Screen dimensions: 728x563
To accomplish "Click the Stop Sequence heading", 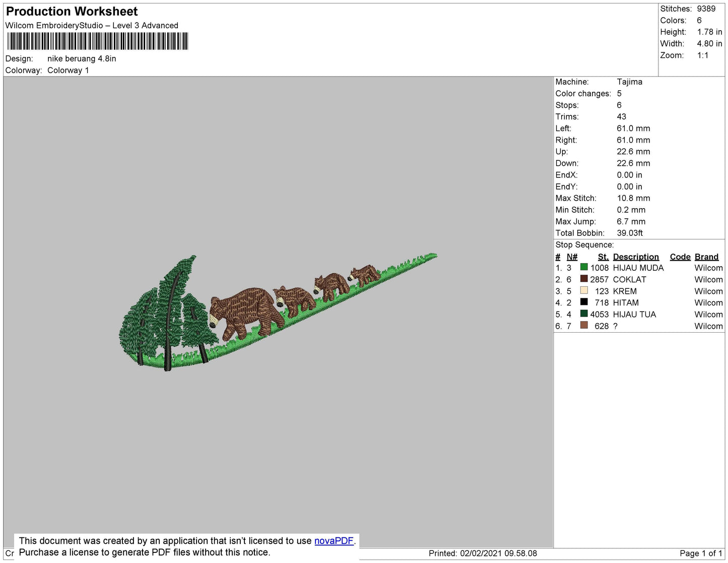I will pyautogui.click(x=584, y=245).
